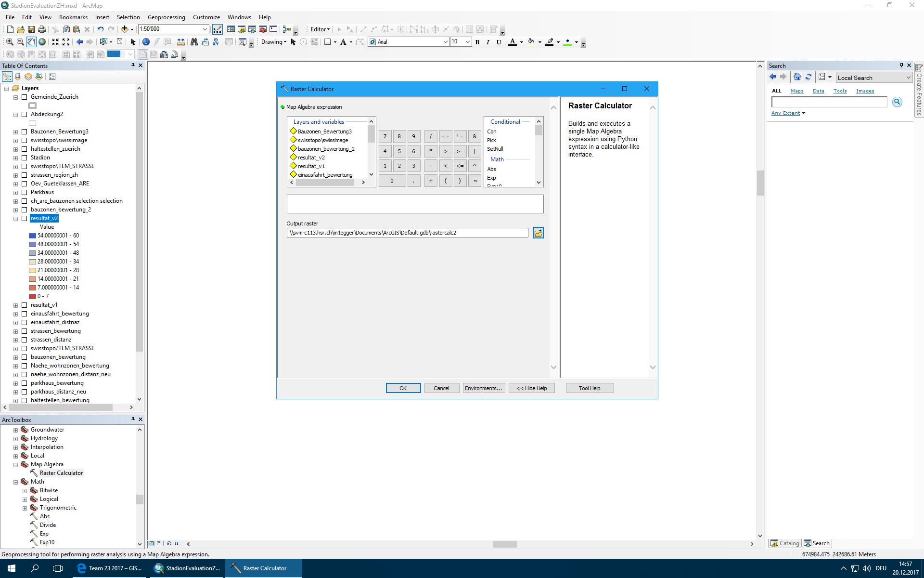Viewport: 924px width, 578px height.
Task: Open the Measure ruler tool
Action: (181, 42)
